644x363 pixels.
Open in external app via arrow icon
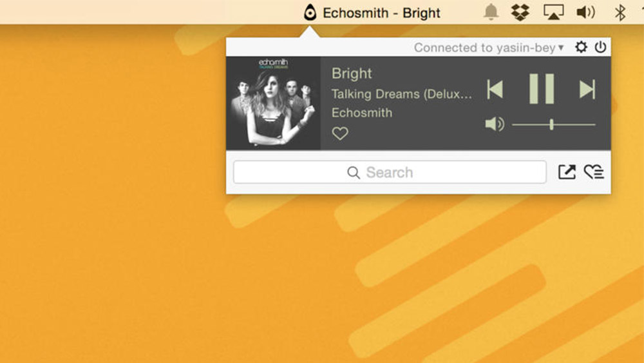click(x=567, y=172)
